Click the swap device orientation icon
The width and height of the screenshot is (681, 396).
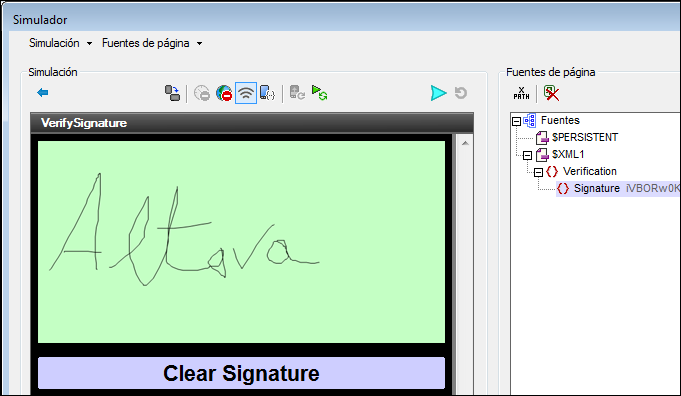coord(172,93)
